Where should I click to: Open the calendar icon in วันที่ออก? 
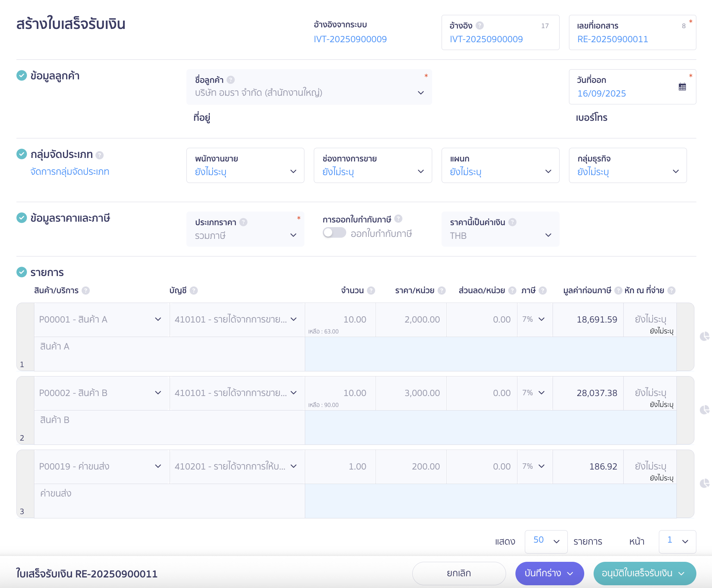pos(682,87)
